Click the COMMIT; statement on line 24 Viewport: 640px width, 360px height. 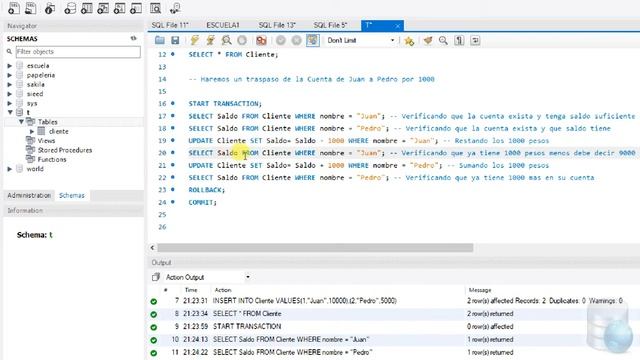coord(202,202)
